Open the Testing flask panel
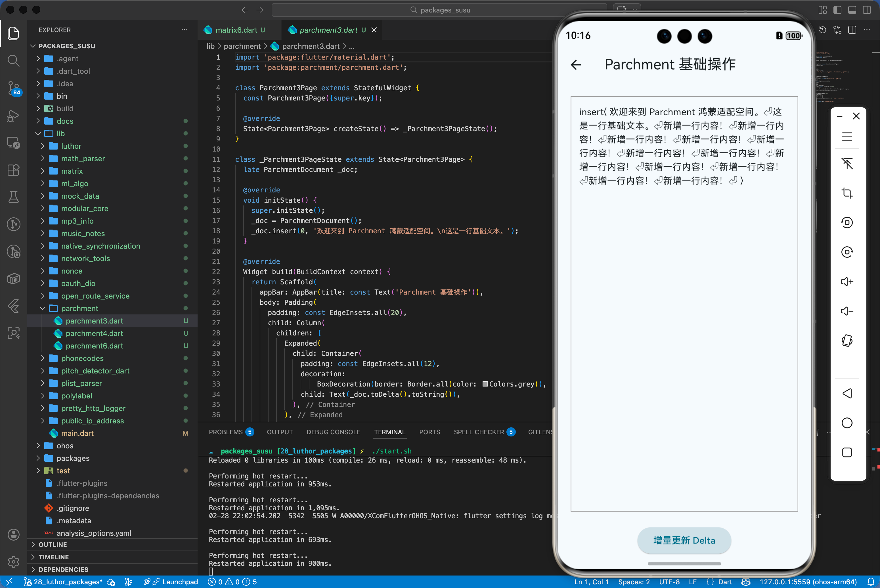 tap(14, 197)
